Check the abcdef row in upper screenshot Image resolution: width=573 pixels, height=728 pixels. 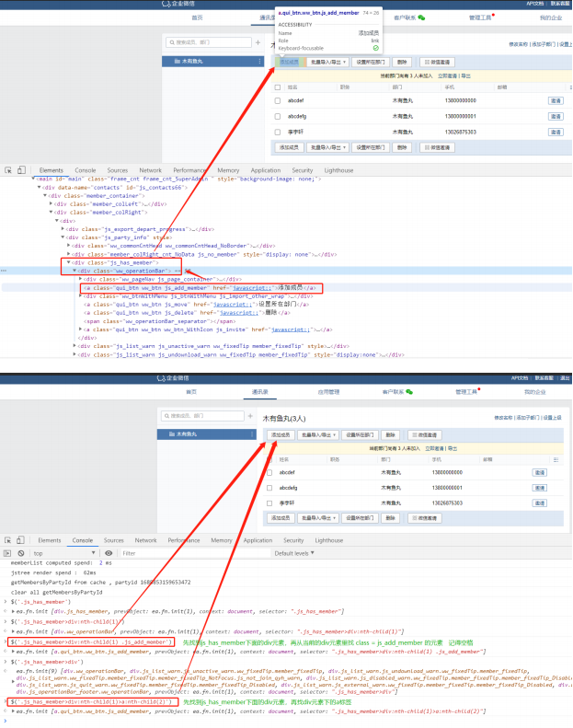pyautogui.click(x=278, y=100)
